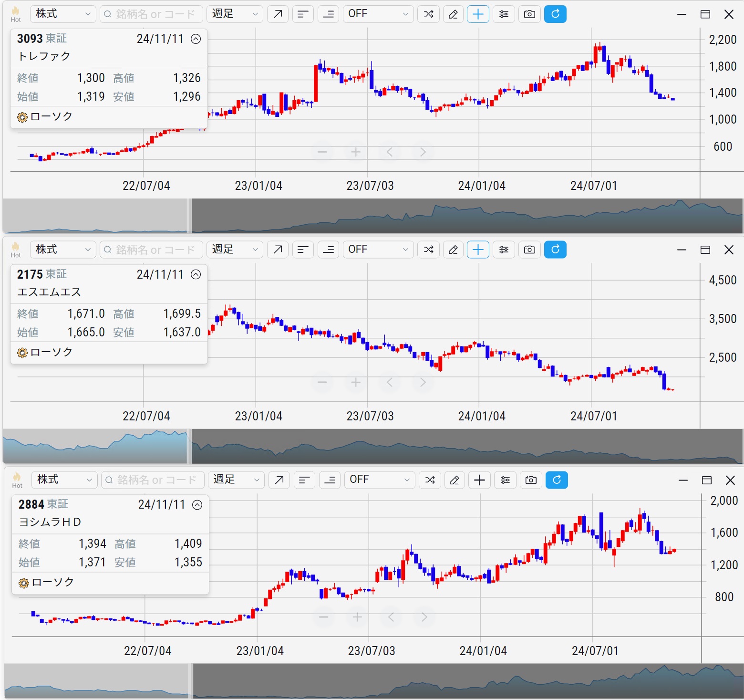Refresh the トレファク chart with the blue button
The image size is (744, 700).
click(555, 14)
